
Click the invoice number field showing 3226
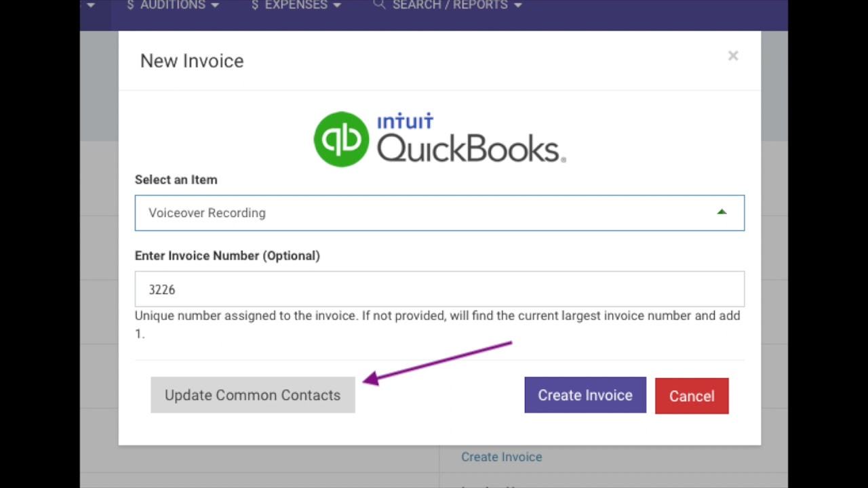(x=439, y=289)
